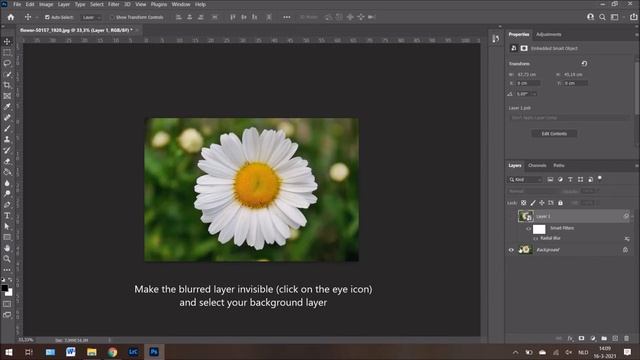The width and height of the screenshot is (640, 360).
Task: Click the lock image pixels brush icon
Action: point(533,203)
